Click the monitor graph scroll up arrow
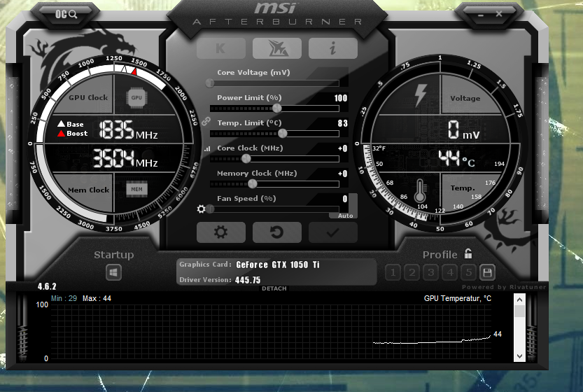Viewport: 583px width, 392px height. point(519,300)
